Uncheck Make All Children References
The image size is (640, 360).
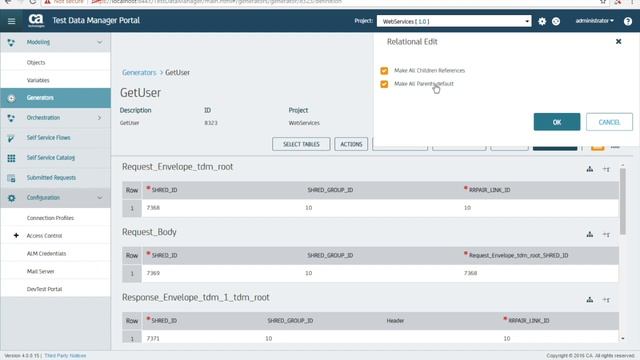coord(384,71)
